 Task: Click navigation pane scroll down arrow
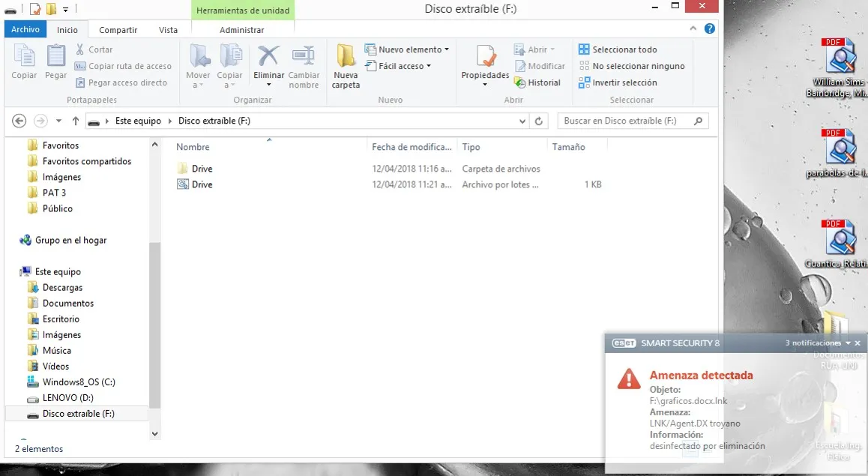pyautogui.click(x=155, y=434)
